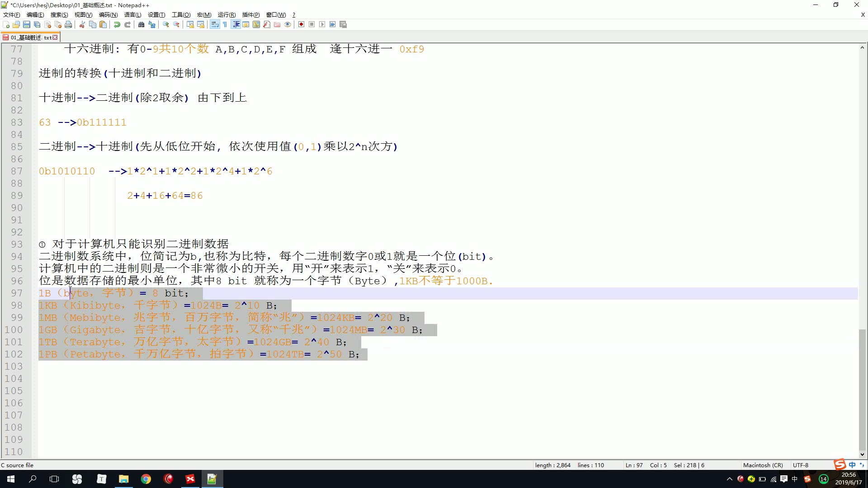This screenshot has height=488, width=868.
Task: Click the Undo arrow icon
Action: coord(118,24)
